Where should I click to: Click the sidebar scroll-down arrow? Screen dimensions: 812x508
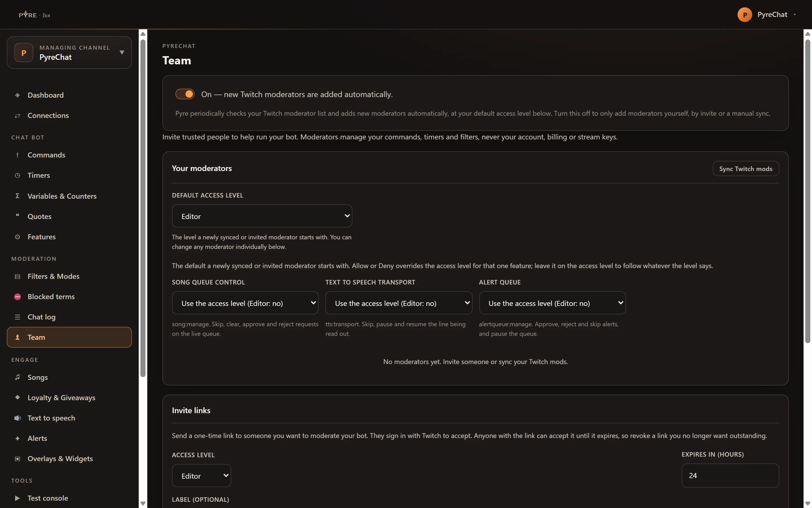(143, 504)
